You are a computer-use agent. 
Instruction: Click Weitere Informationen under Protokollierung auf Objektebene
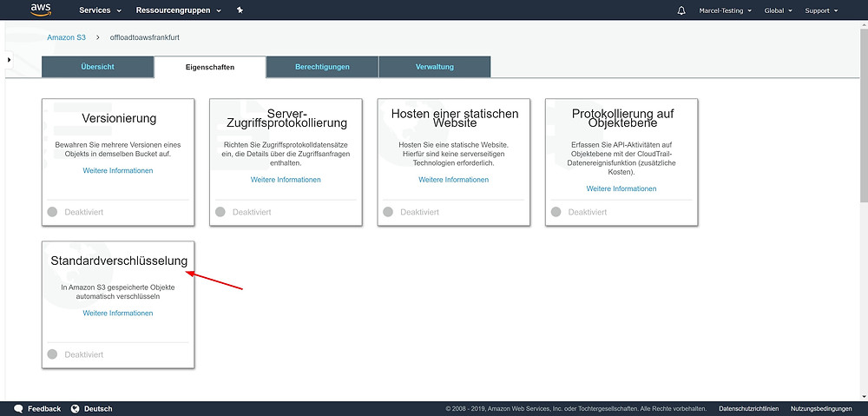pos(621,188)
